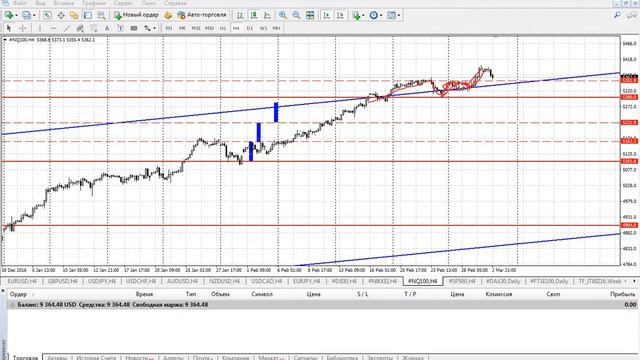Switch to the #SP500,H4 chart tab
Viewport: 640px width, 360px height.
[x=462, y=281]
